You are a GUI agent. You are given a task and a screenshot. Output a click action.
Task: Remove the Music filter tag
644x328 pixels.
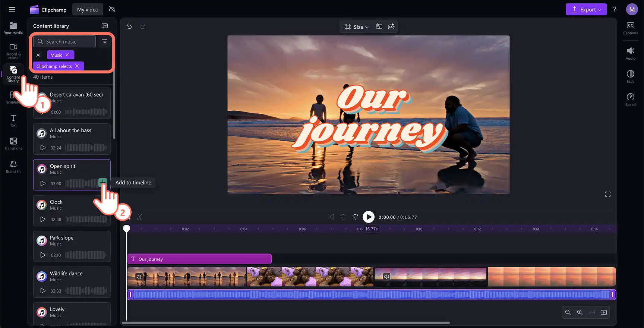pyautogui.click(x=67, y=55)
